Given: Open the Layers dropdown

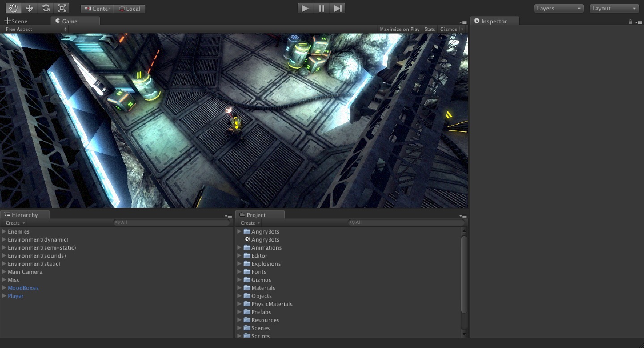Looking at the screenshot, I should 559,8.
